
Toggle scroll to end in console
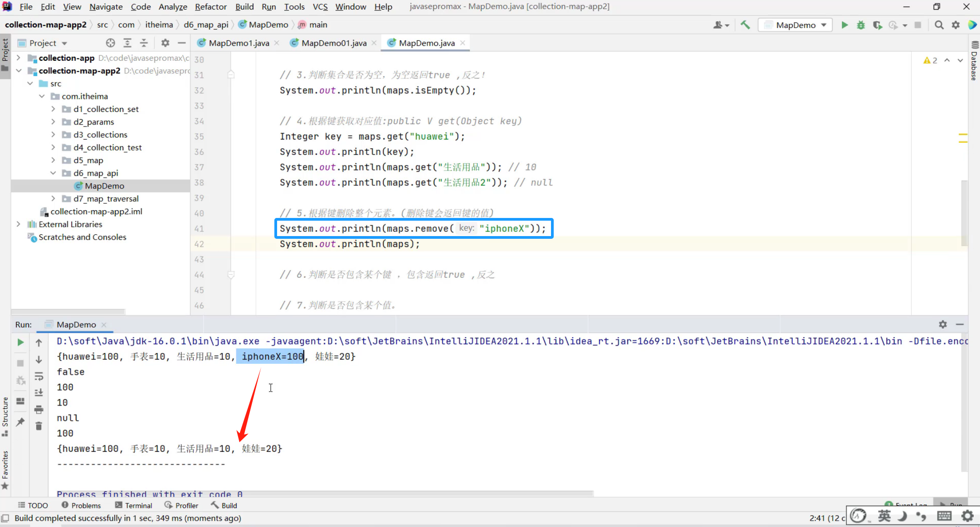pos(39,392)
